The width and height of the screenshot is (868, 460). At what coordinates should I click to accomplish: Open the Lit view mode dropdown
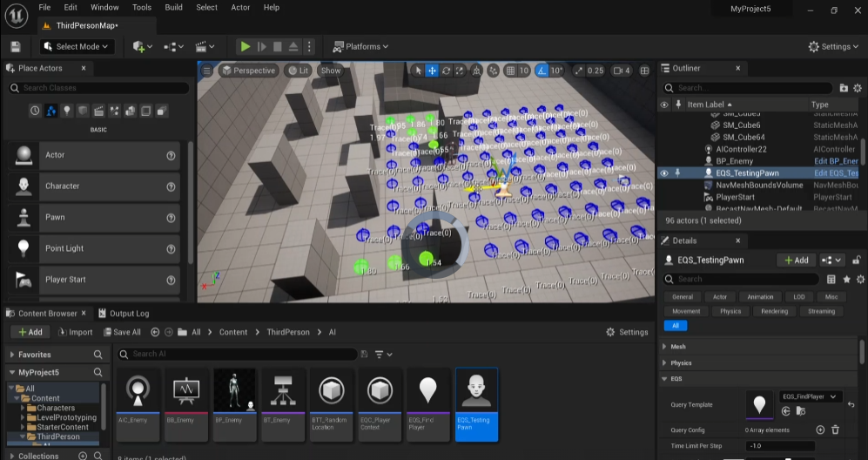click(x=299, y=71)
